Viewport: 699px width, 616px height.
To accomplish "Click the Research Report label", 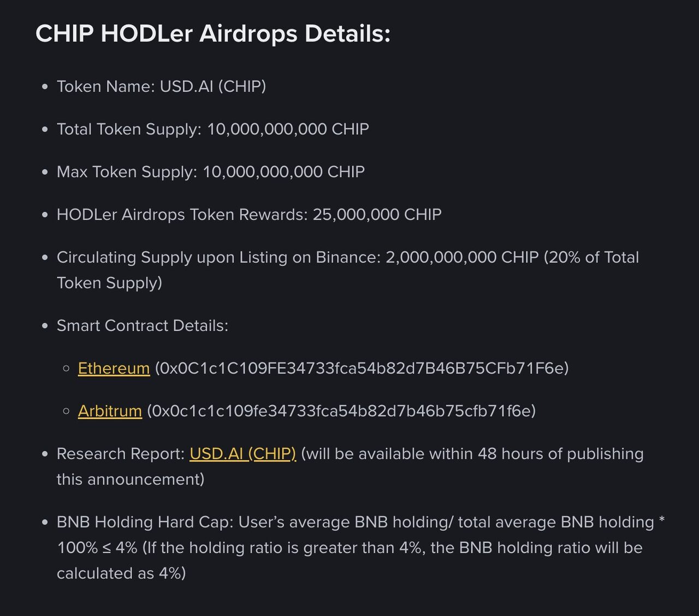I will 120,454.
